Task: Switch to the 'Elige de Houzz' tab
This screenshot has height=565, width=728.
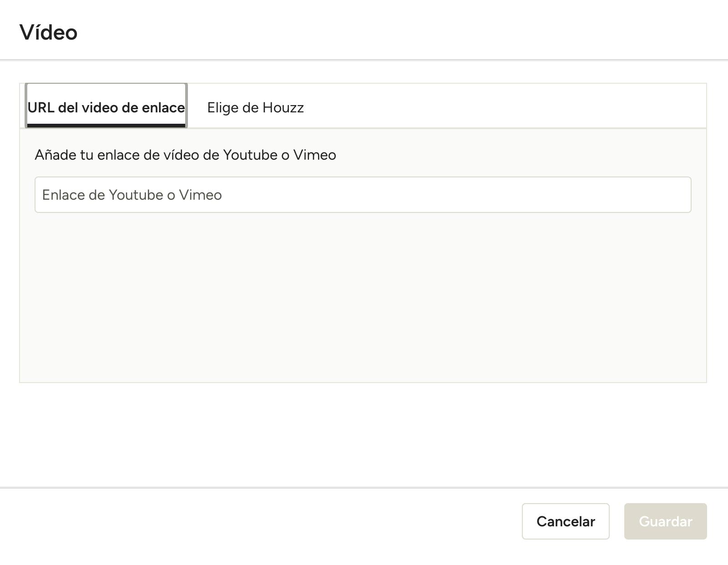Action: pos(255,107)
